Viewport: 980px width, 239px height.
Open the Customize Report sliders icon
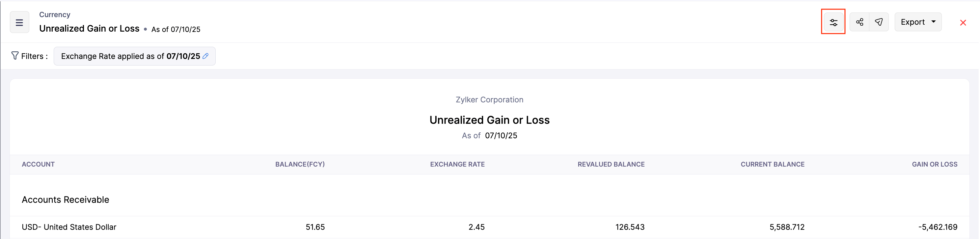(833, 22)
